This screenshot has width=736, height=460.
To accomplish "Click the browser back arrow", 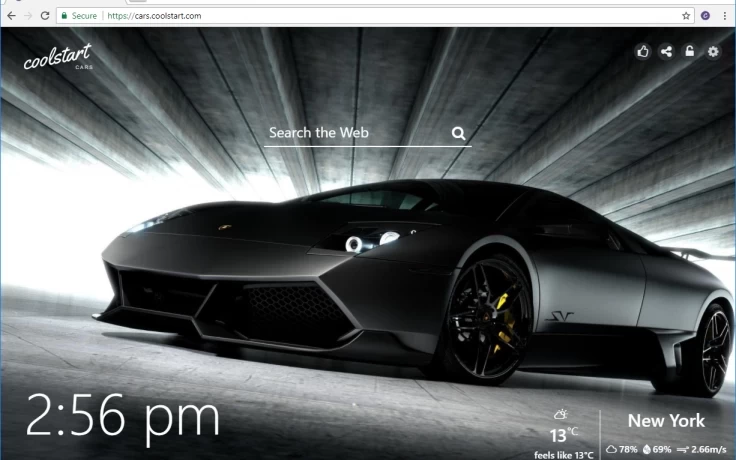I will 11,16.
